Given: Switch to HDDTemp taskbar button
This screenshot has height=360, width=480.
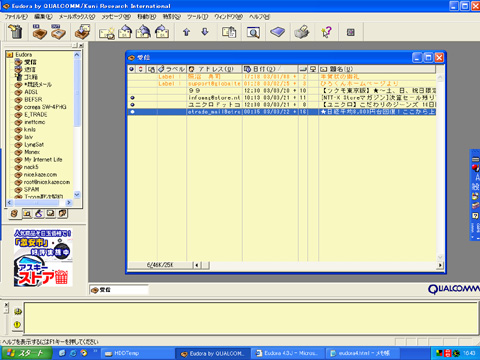Looking at the screenshot, I should pyautogui.click(x=136, y=353).
